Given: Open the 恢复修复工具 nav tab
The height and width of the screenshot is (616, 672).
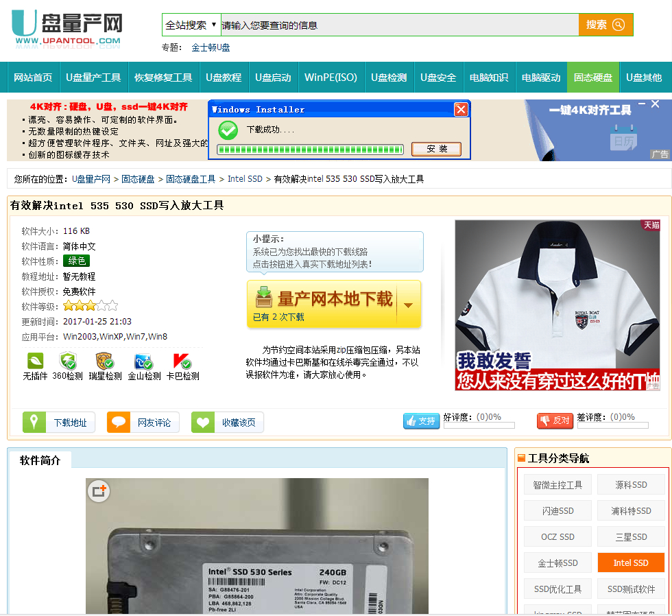Looking at the screenshot, I should pos(163,78).
